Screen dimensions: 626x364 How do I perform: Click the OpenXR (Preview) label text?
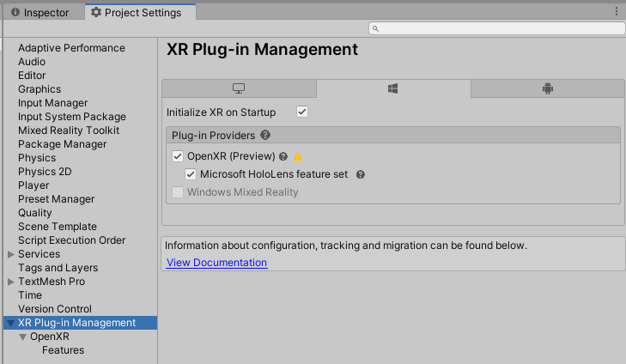click(x=231, y=156)
